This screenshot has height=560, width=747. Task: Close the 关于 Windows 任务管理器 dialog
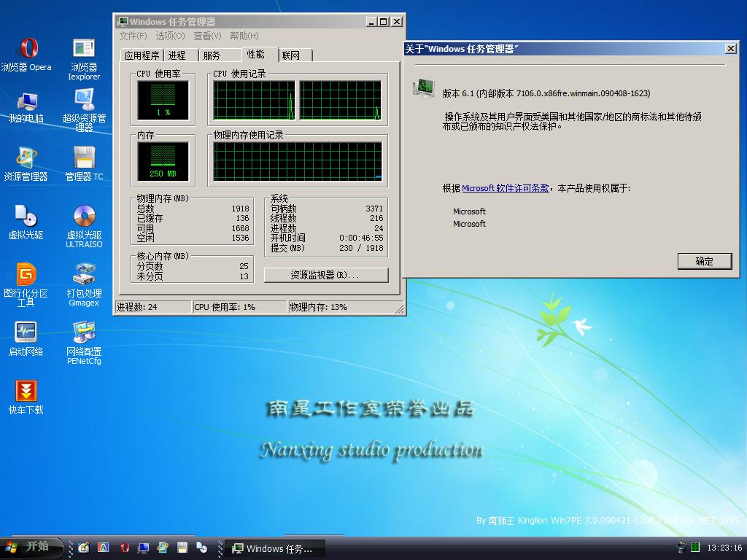[x=730, y=49]
